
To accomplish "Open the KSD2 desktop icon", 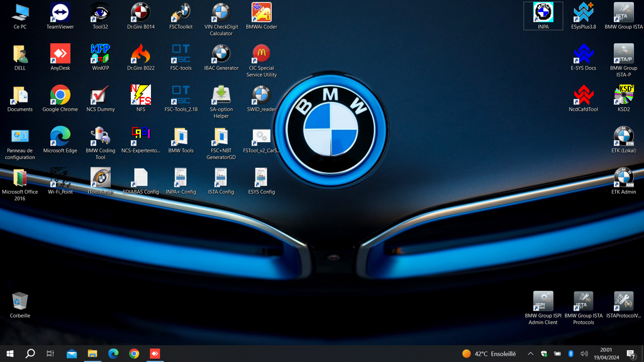I will (623, 98).
